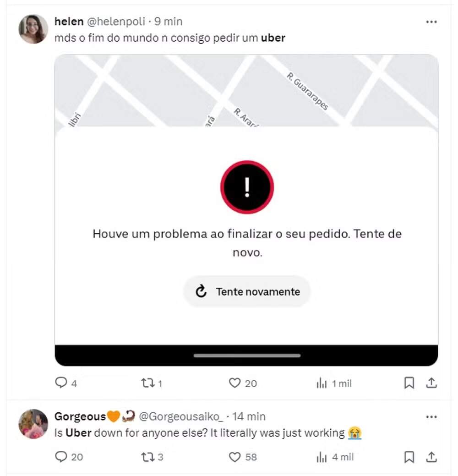View analytics for Gorgeous's tweet

tap(322, 457)
